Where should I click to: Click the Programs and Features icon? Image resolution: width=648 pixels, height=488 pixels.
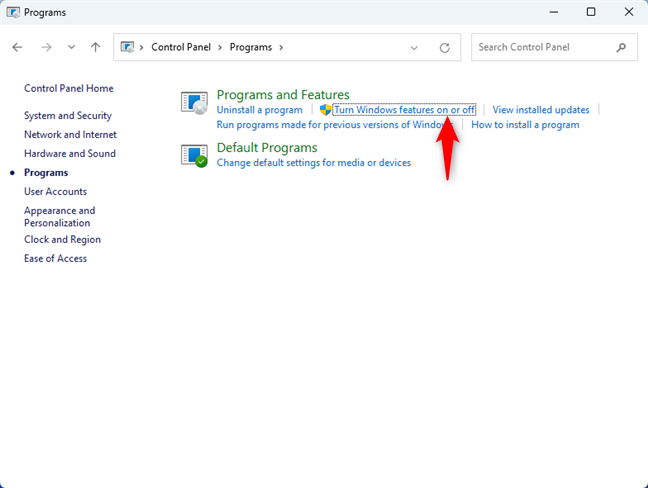pos(194,103)
